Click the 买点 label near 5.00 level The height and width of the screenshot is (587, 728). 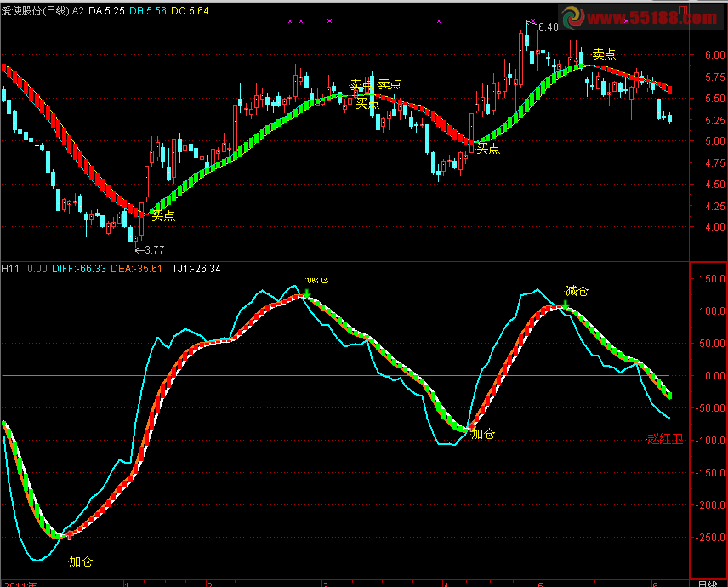coord(488,149)
